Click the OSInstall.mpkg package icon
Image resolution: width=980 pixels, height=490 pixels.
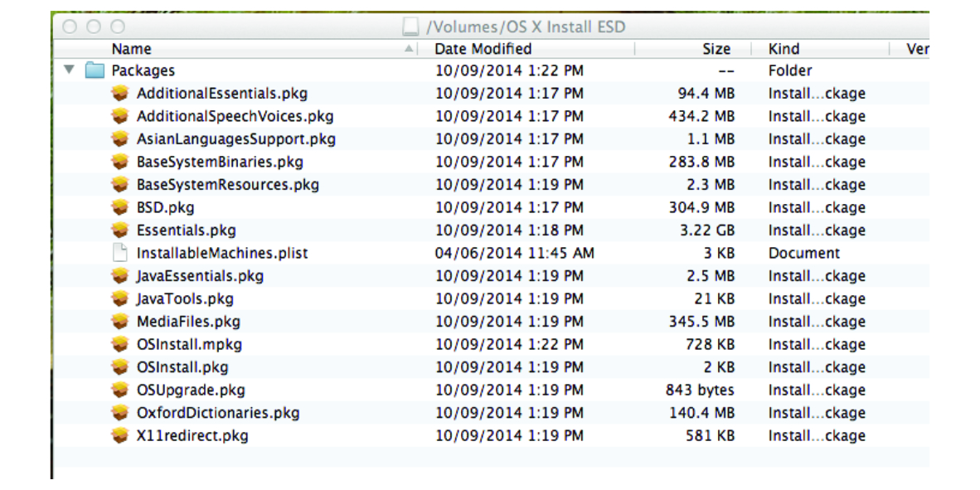[120, 344]
